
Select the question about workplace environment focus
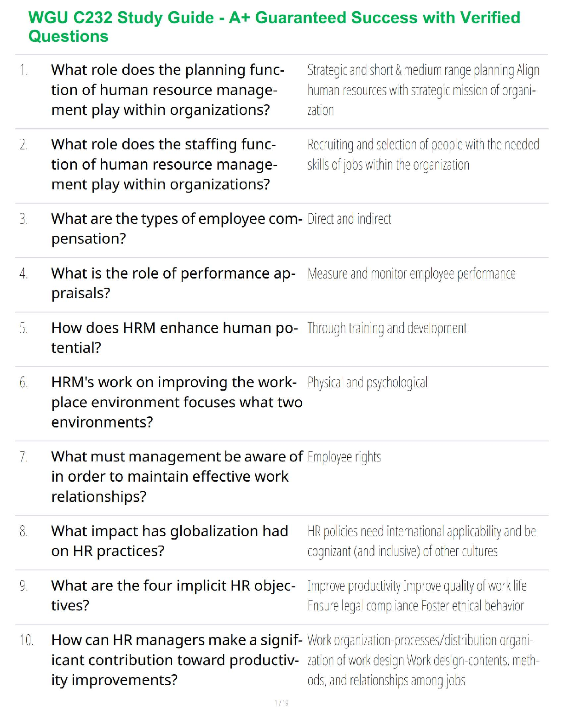[177, 402]
